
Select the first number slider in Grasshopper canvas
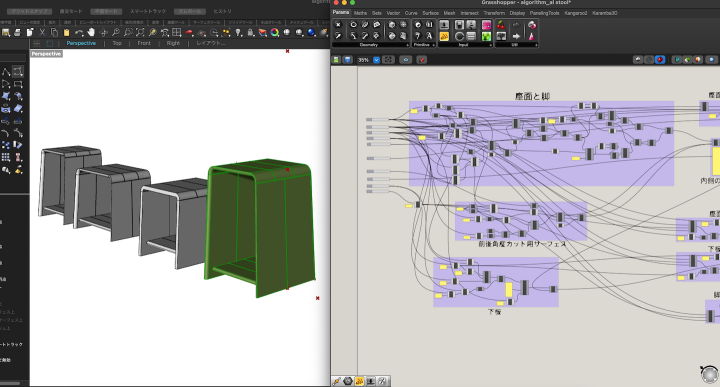click(x=378, y=120)
